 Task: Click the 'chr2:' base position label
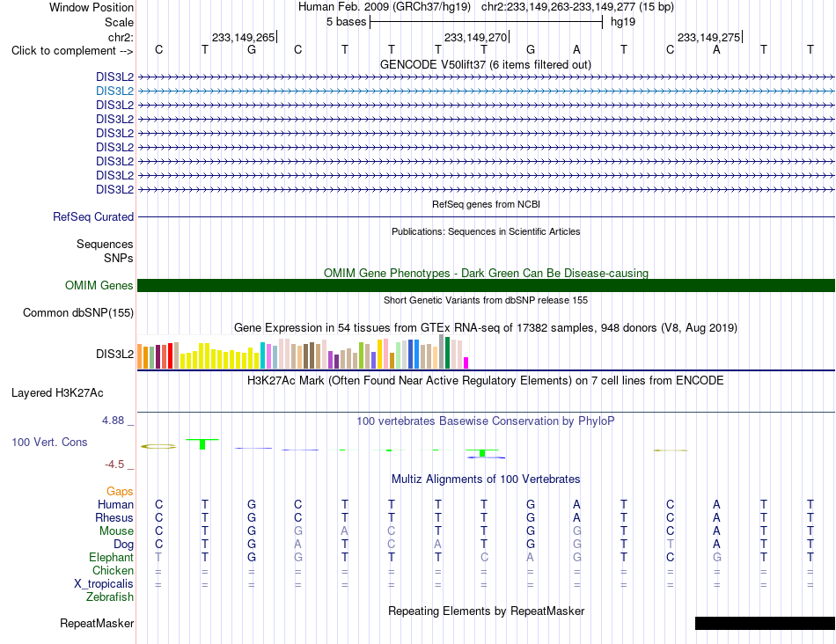point(121,37)
